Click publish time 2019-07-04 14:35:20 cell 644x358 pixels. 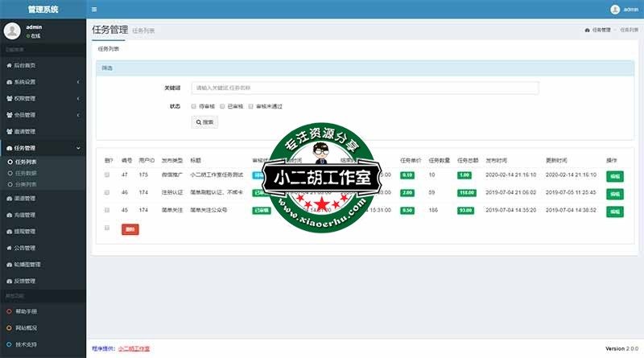(x=511, y=210)
